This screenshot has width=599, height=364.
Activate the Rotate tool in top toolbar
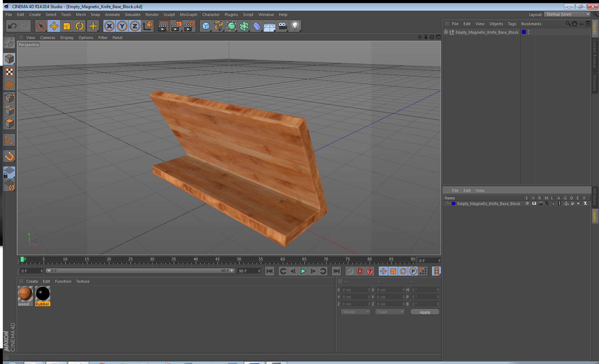[79, 26]
